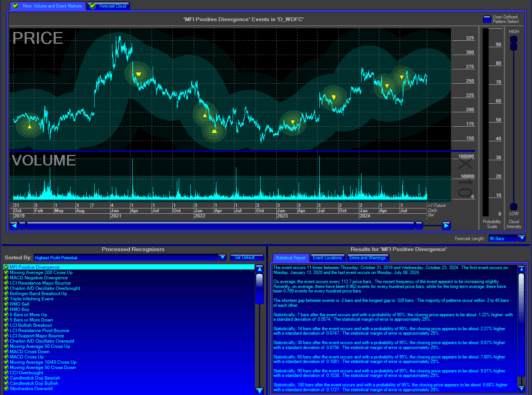
Task: Click the HIGH cloud intensity slider handle
Action: click(514, 43)
